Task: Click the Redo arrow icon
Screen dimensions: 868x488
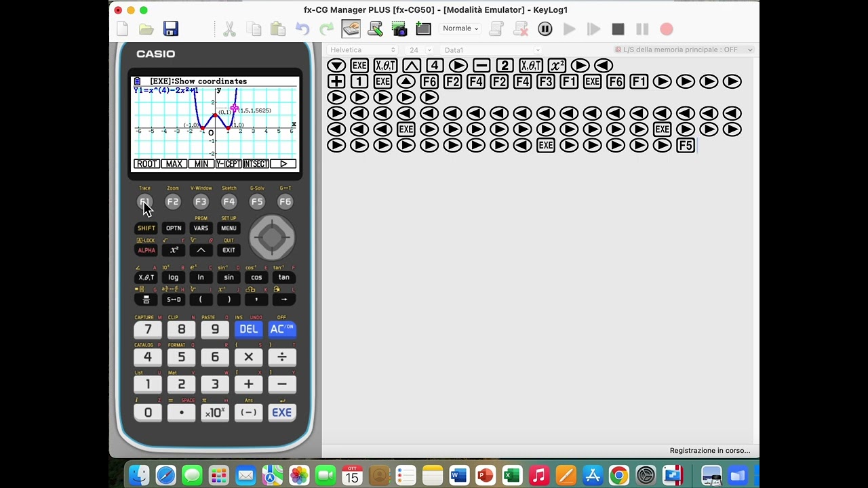Action: [327, 29]
